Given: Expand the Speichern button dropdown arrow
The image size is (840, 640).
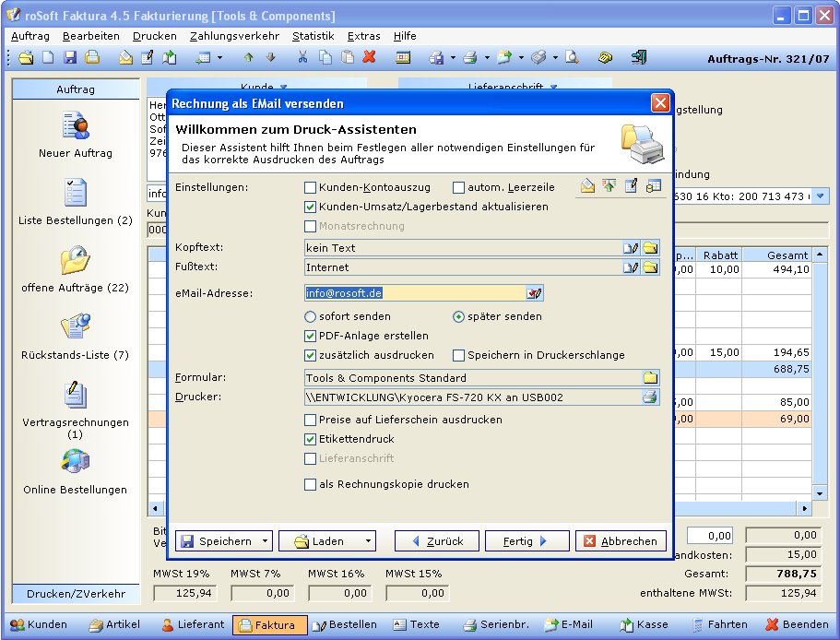Looking at the screenshot, I should pyautogui.click(x=265, y=541).
